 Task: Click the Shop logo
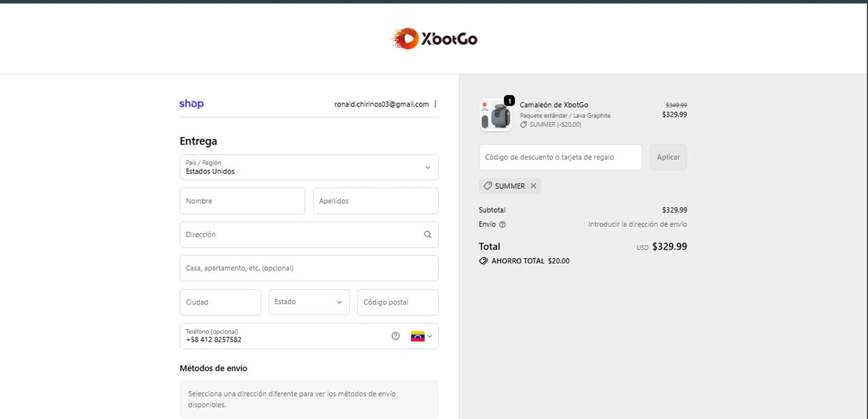pyautogui.click(x=192, y=104)
